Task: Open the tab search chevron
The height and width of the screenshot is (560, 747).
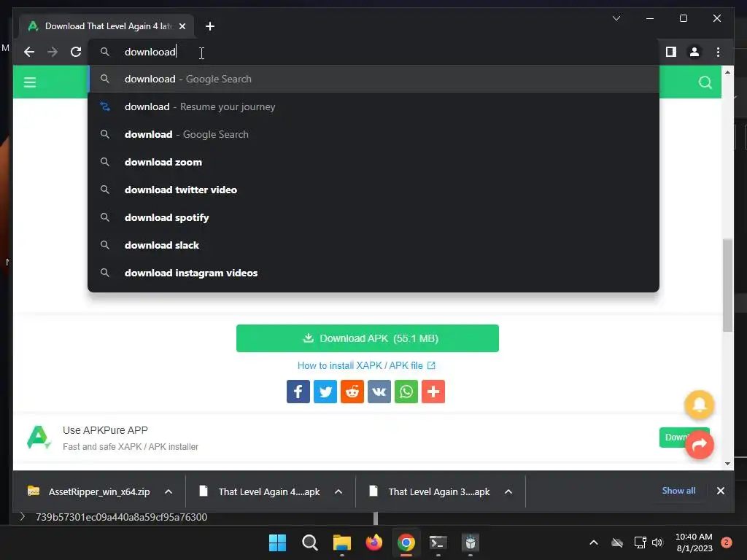Action: pos(616,18)
